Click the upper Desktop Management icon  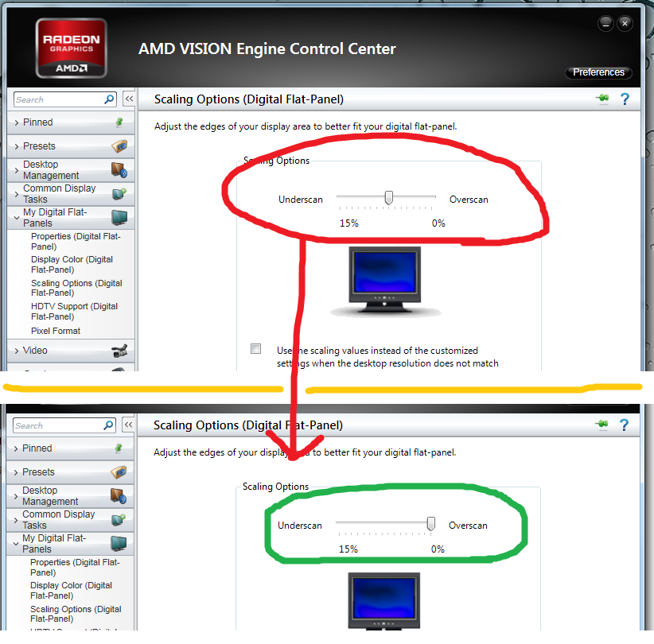click(x=119, y=170)
